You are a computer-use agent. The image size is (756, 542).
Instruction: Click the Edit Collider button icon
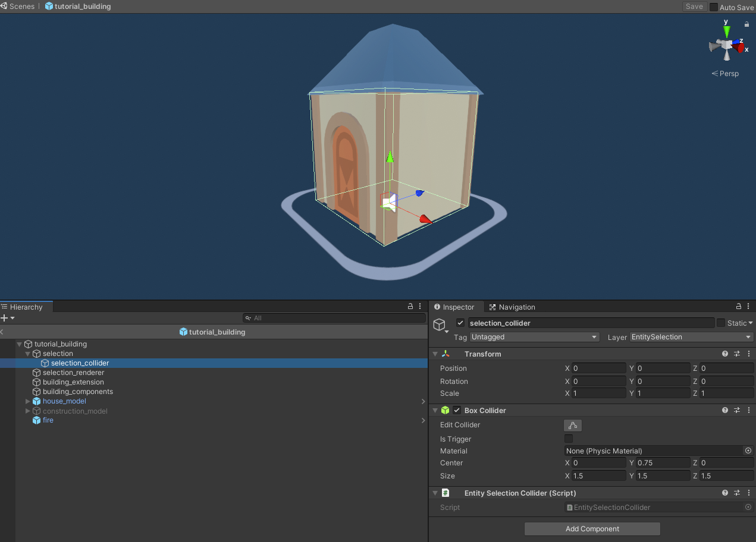tap(572, 426)
